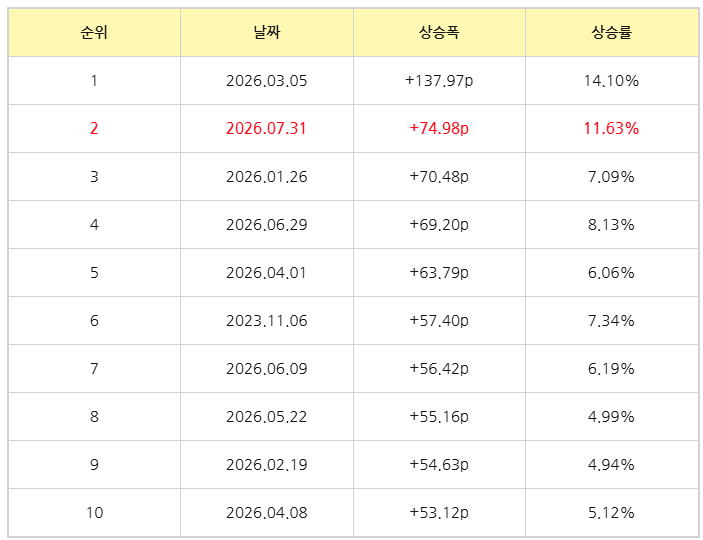Select the +56.42p value cell
The image size is (703, 540).
pyautogui.click(x=439, y=369)
